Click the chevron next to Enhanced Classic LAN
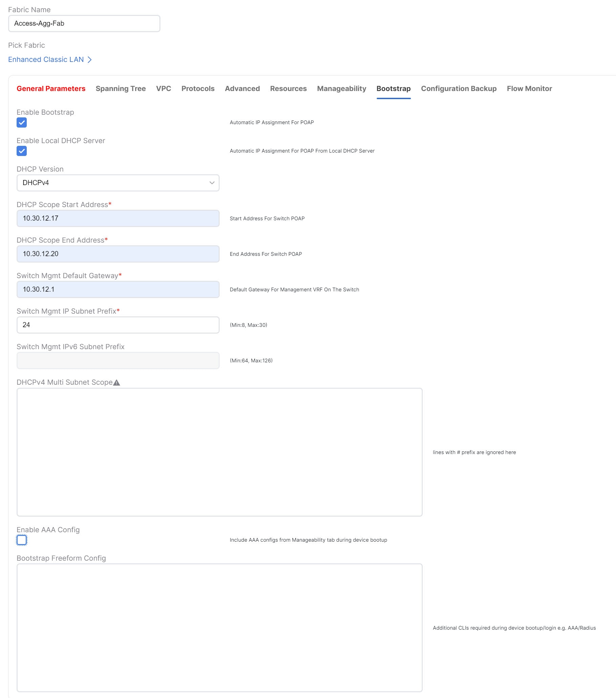The image size is (616, 698). tap(89, 60)
